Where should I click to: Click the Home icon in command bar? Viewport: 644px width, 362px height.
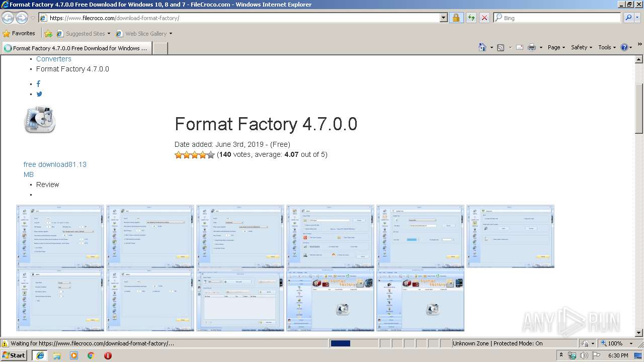482,47
